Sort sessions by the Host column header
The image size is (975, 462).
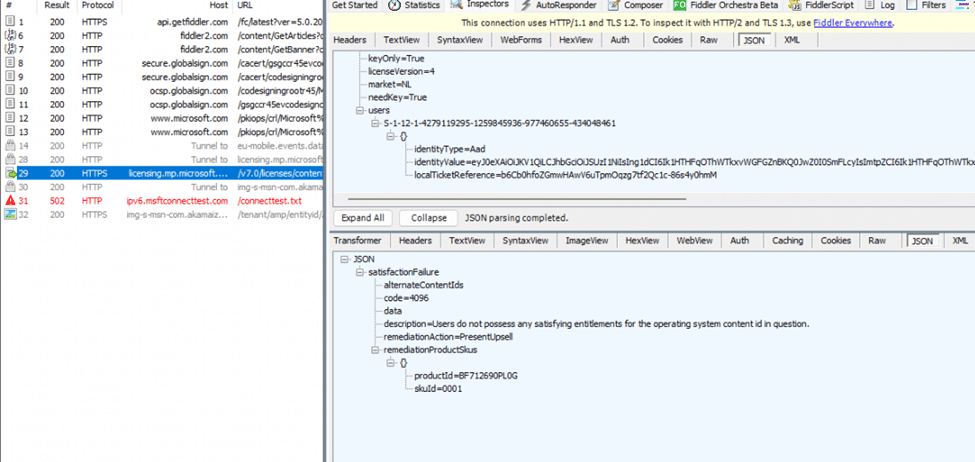point(216,5)
